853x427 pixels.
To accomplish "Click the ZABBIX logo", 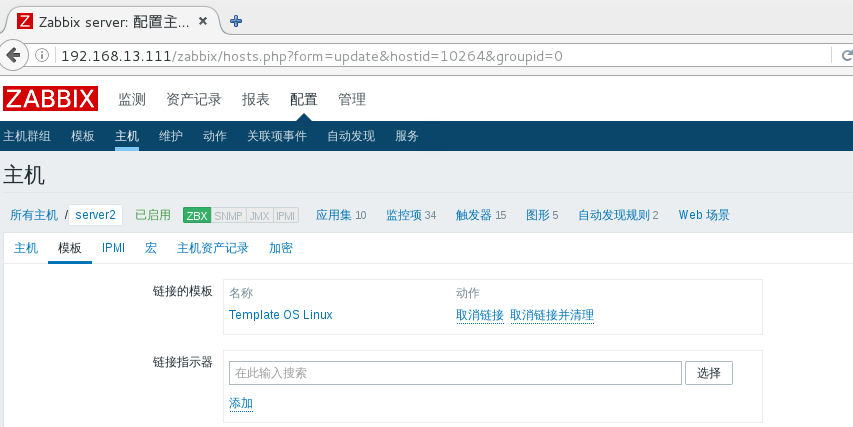I will 51,98.
